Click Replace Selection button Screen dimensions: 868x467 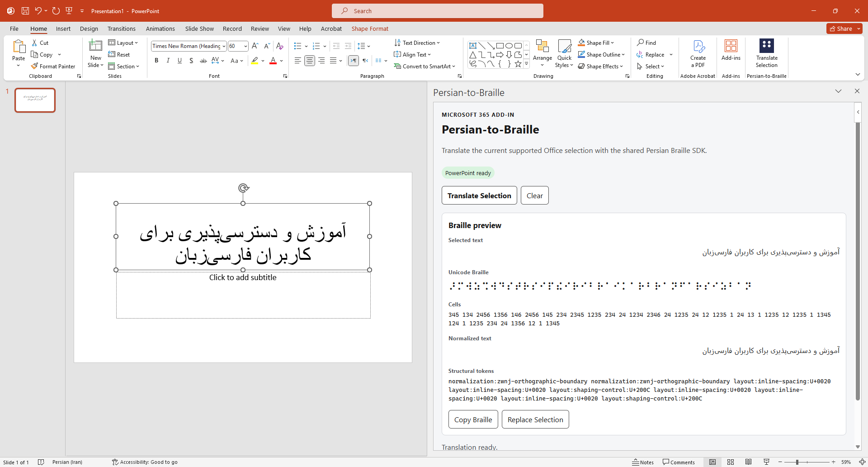pyautogui.click(x=535, y=419)
